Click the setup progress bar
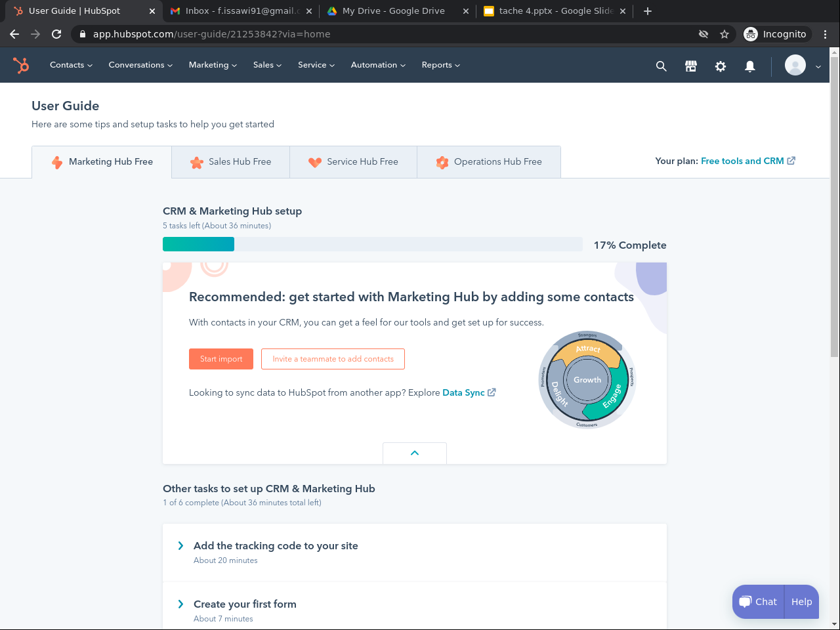 [372, 244]
